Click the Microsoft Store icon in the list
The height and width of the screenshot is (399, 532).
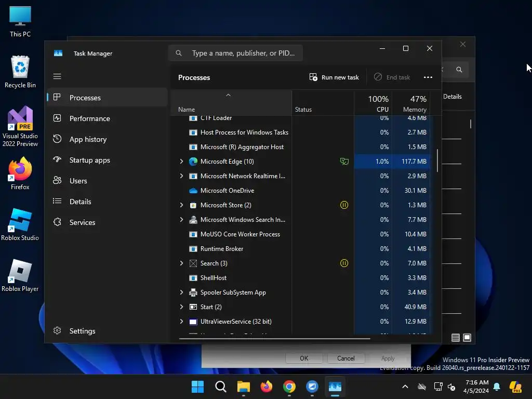(193, 205)
